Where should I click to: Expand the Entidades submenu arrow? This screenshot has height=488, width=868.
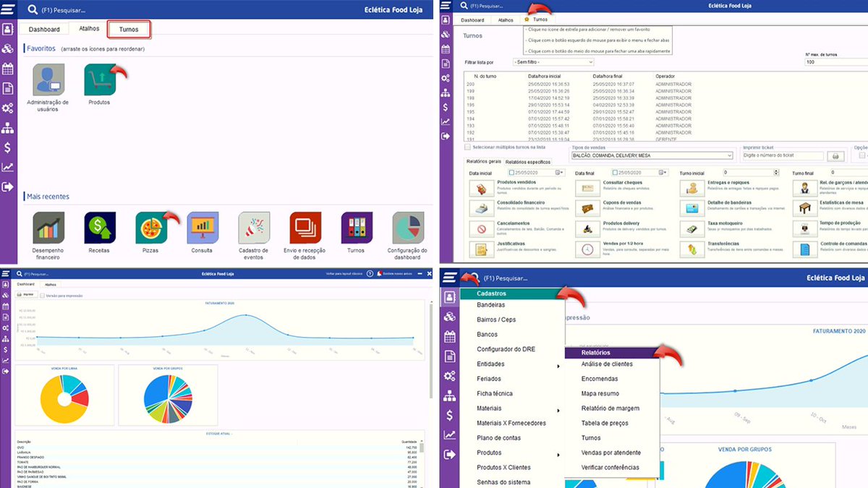pos(558,367)
